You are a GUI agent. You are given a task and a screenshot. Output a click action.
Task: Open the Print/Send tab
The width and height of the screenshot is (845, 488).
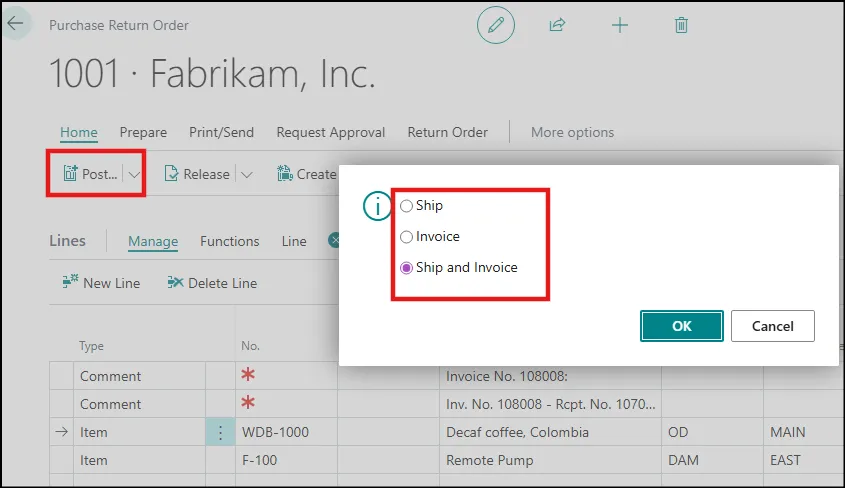pyautogui.click(x=221, y=133)
